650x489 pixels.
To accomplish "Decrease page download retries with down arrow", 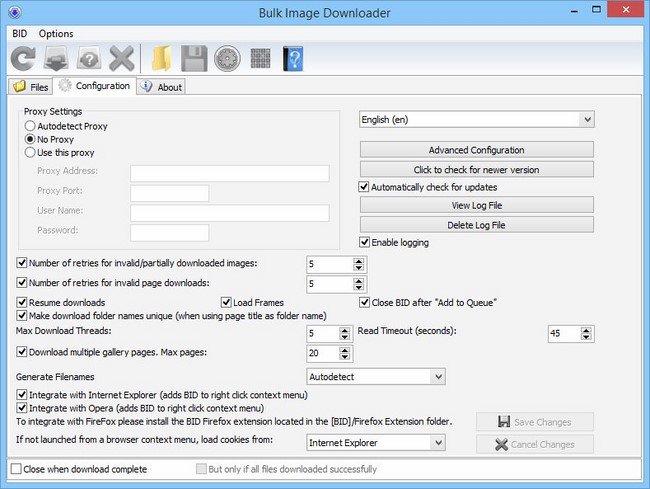I will (x=359, y=288).
